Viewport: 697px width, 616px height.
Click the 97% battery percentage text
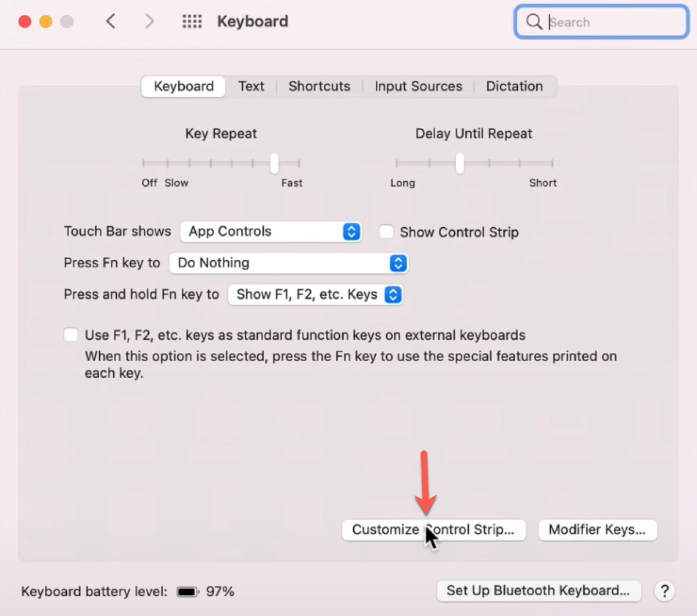click(220, 592)
